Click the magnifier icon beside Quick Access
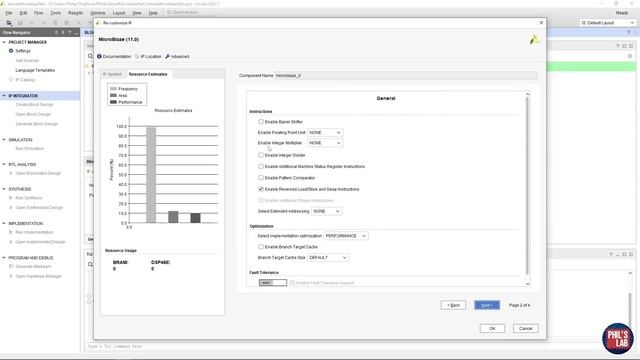This screenshot has height=360, width=640. pos(169,12)
